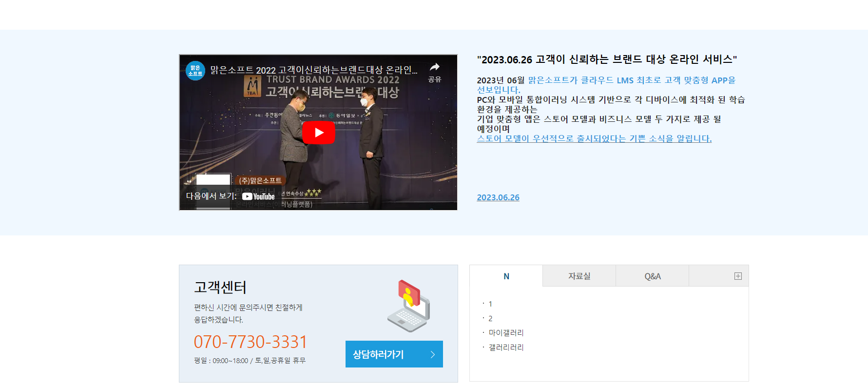The width and height of the screenshot is (868, 386).
Task: Open the 마이갤러리 list entry
Action: click(x=506, y=333)
